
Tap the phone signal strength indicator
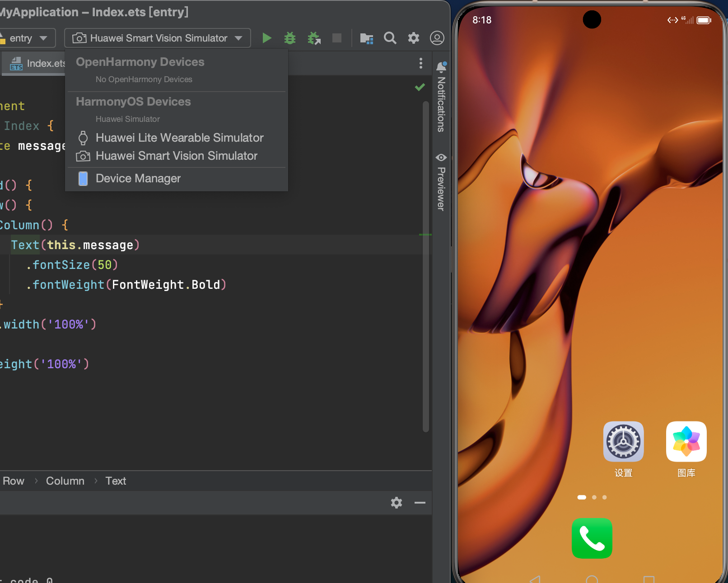pyautogui.click(x=688, y=20)
